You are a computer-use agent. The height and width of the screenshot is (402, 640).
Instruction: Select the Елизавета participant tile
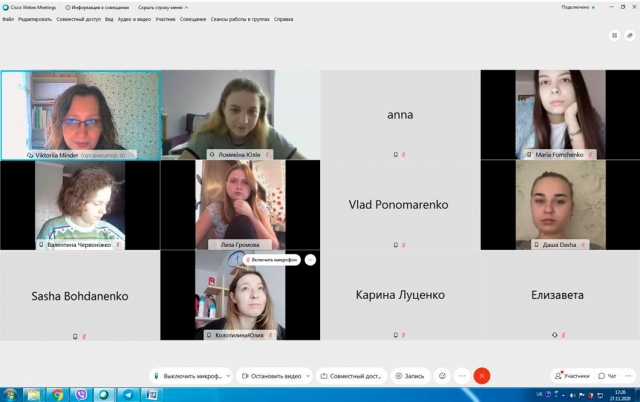[x=560, y=295]
